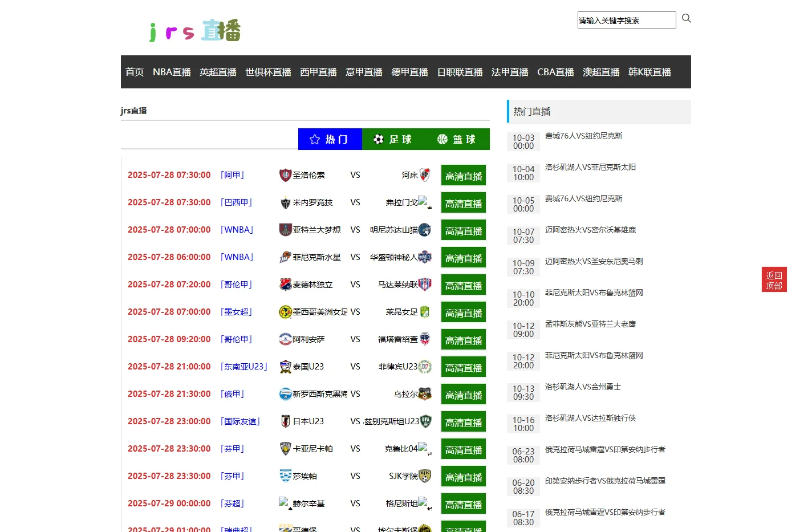Click 高清直播 for 圣洛伦索 vs 河床
Viewport: 812px width, 532px height.
(464, 176)
